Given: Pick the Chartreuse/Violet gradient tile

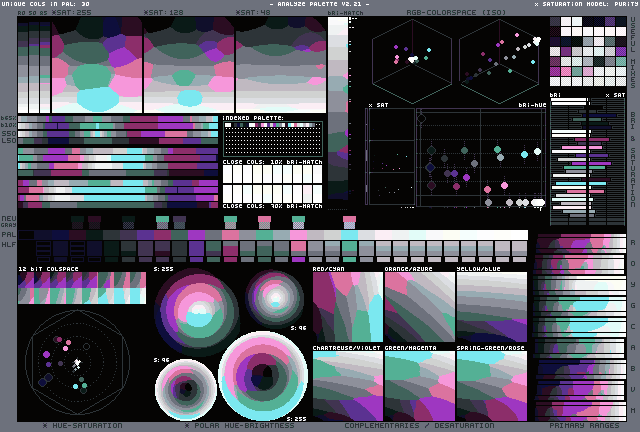Looking at the screenshot, I should point(347,385).
